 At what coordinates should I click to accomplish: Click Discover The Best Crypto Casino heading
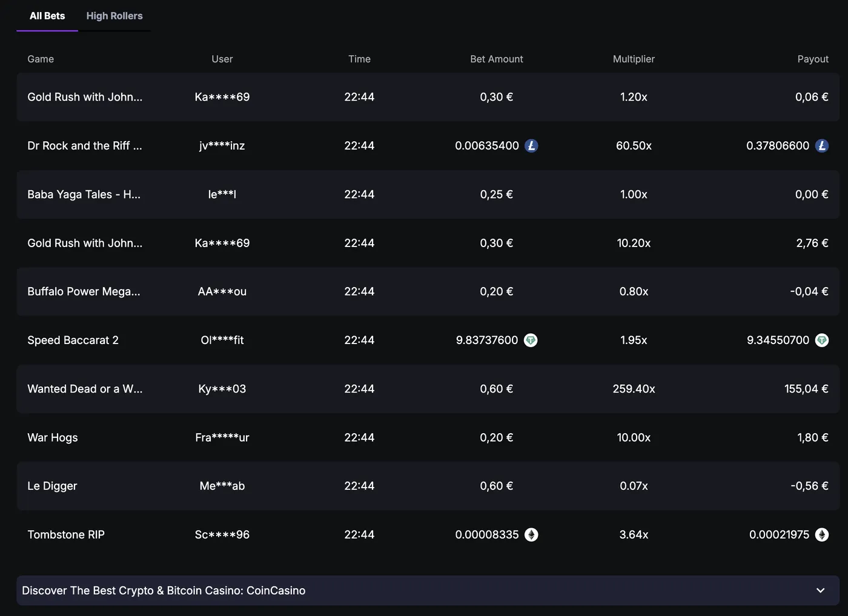click(x=164, y=591)
